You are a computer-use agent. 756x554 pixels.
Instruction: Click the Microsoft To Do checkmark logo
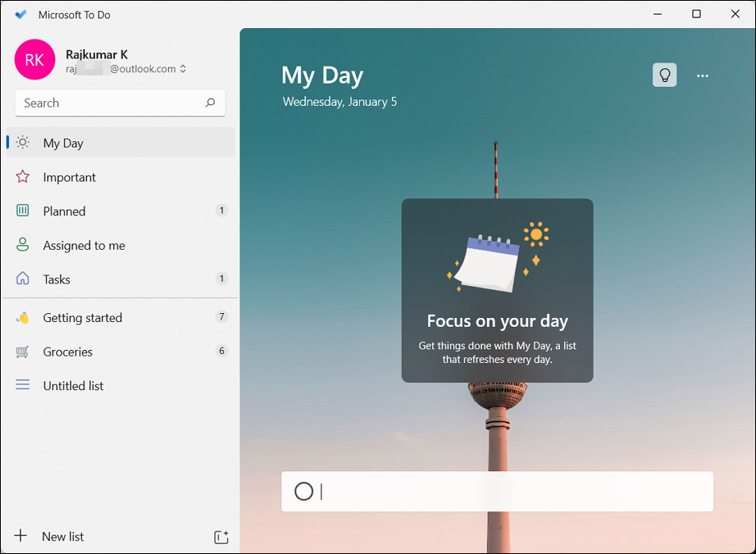click(21, 14)
